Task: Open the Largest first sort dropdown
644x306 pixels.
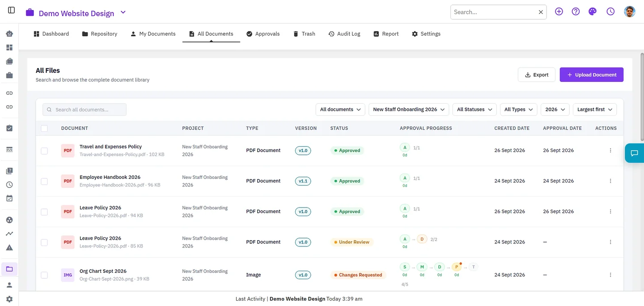Action: [x=595, y=109]
